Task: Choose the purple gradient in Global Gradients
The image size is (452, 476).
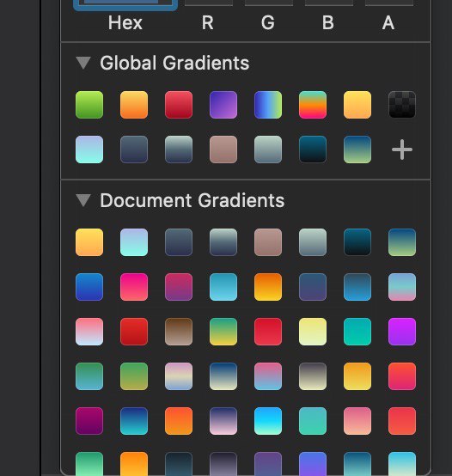Action: point(223,105)
